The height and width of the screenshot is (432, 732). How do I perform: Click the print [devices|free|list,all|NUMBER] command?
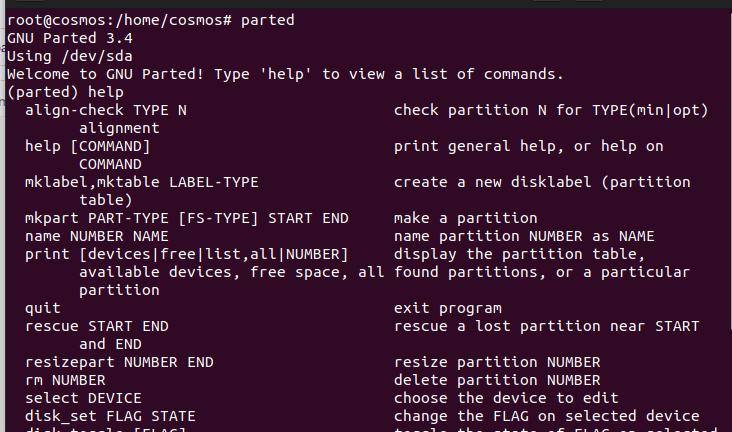click(186, 254)
